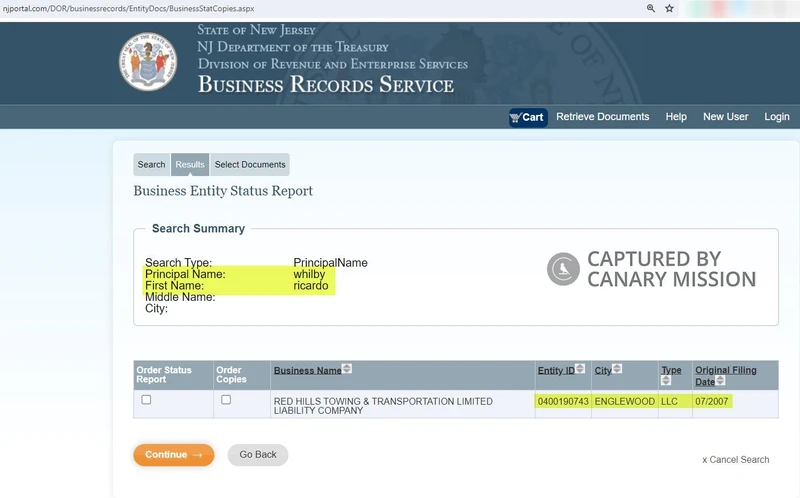
Task: Click the sort icon beside Business Name
Action: pyautogui.click(x=347, y=369)
